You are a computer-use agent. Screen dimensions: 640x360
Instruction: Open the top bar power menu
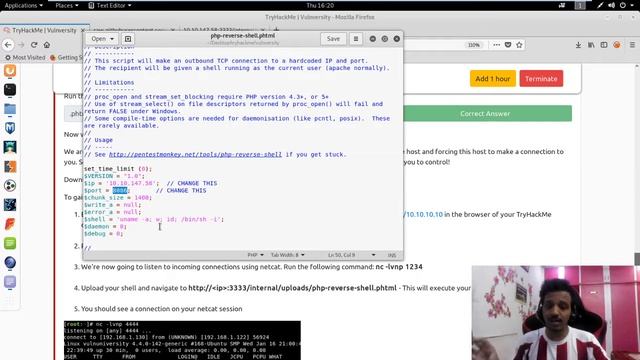coord(625,5)
